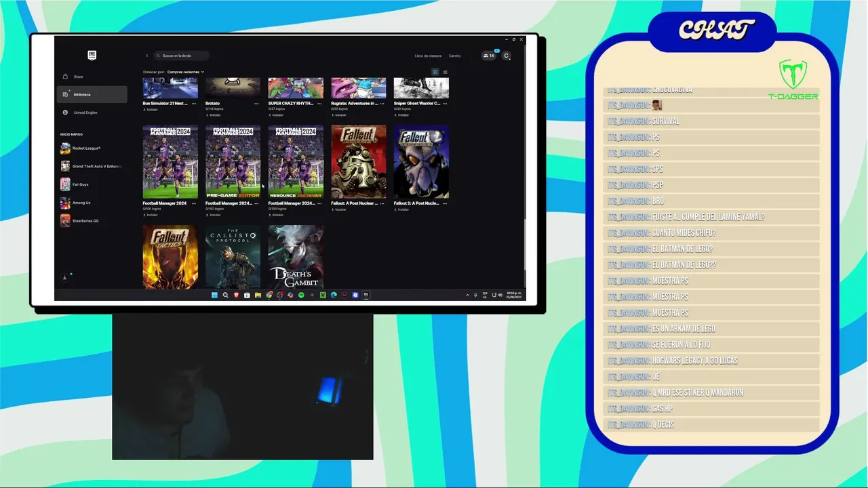The image size is (868, 488).
Task: Open Microsoft Edge from taskbar
Action: (x=334, y=295)
